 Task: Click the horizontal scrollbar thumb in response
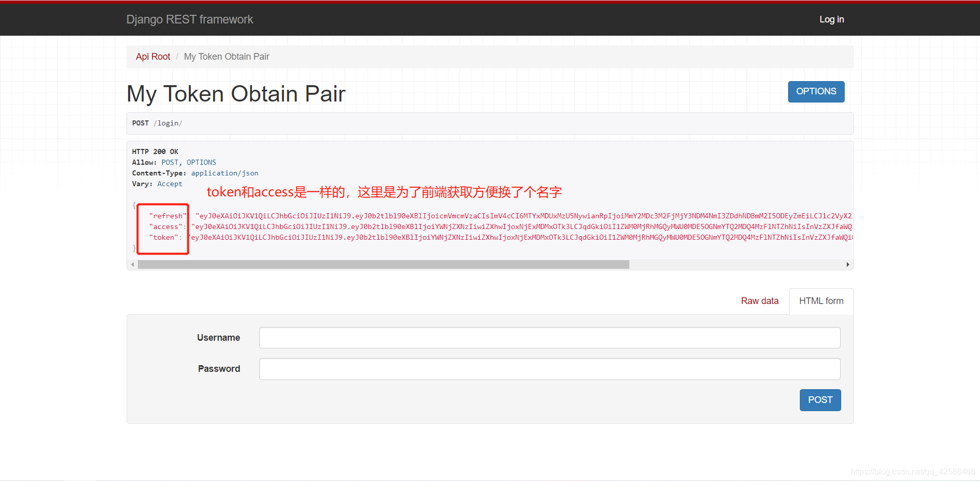(383, 264)
